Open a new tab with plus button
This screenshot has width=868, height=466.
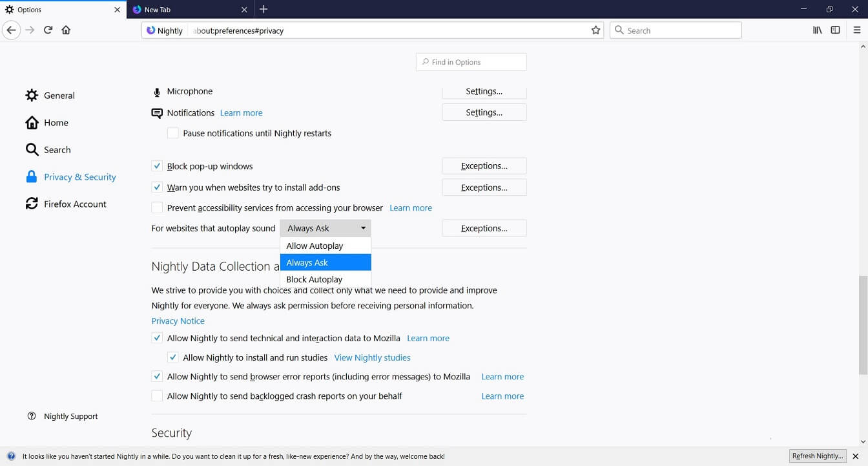[x=263, y=9]
